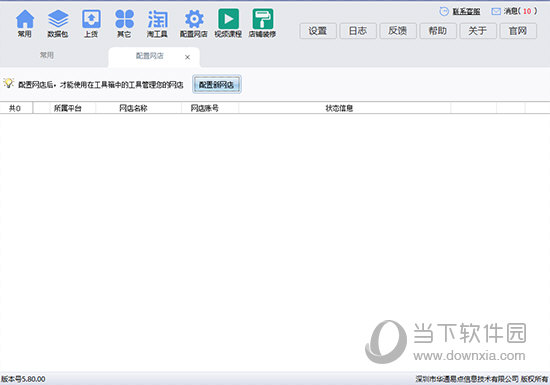This screenshot has width=550, height=385.
Task: Switch to the 常用 tab
Action: click(x=47, y=55)
